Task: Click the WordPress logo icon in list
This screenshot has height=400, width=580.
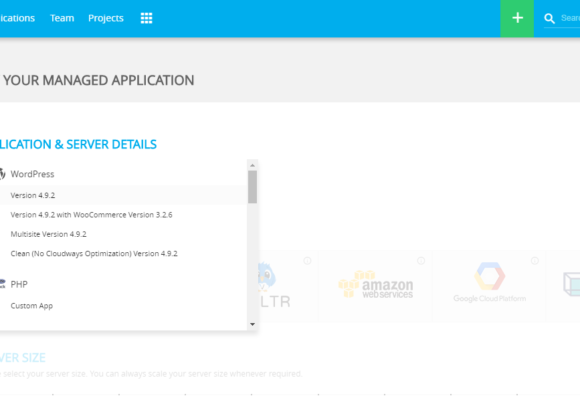Action: [x=2, y=174]
